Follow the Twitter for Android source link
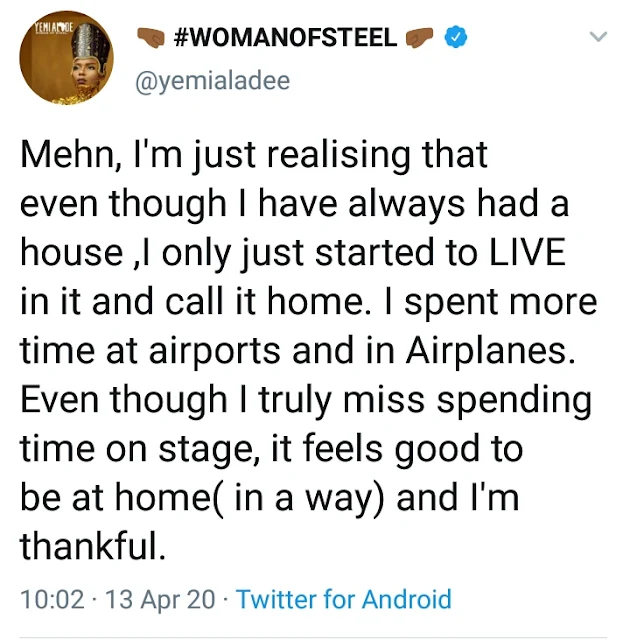The image size is (623, 640). (x=344, y=599)
